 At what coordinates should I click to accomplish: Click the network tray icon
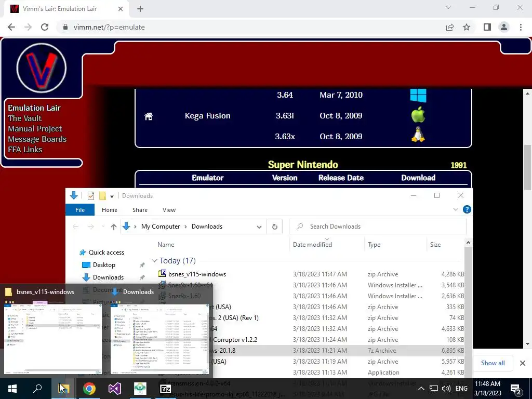click(433, 389)
